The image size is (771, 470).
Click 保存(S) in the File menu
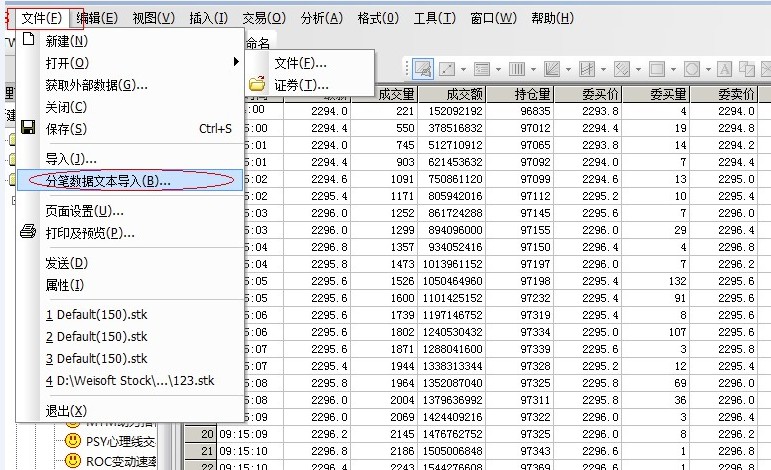[x=66, y=129]
